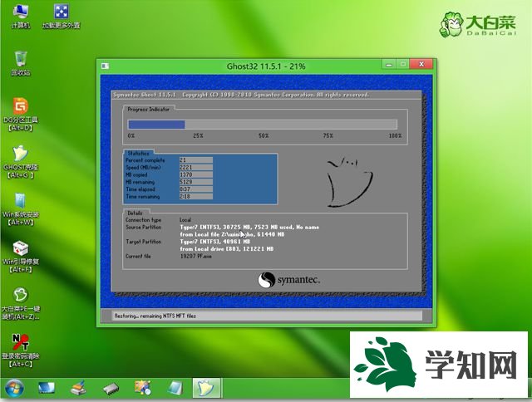Click the Percent complete value 21

pyautogui.click(x=196, y=160)
